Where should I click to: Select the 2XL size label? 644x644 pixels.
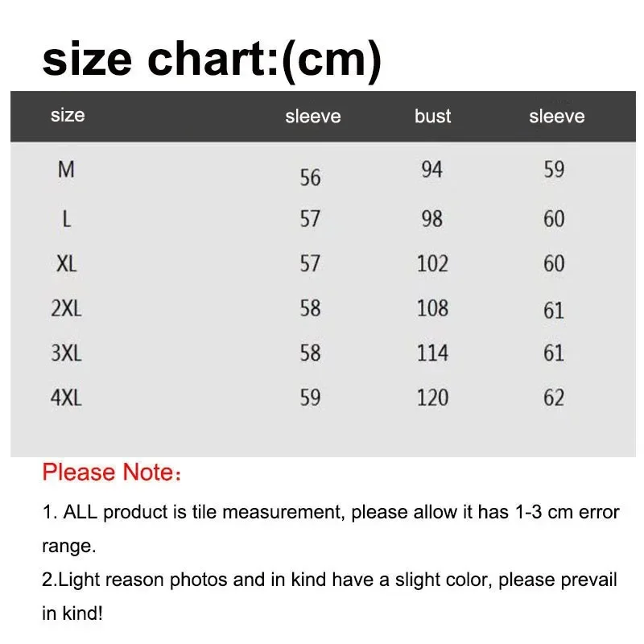click(67, 309)
